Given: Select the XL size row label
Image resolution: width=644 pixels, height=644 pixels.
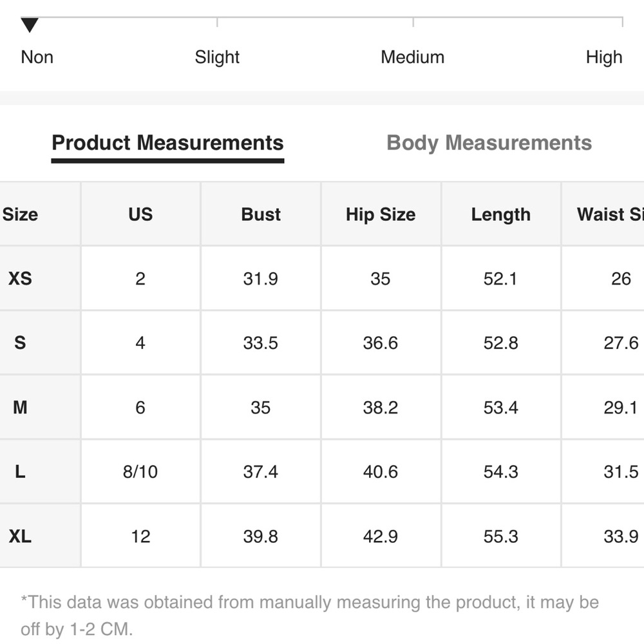Looking at the screenshot, I should point(20,536).
